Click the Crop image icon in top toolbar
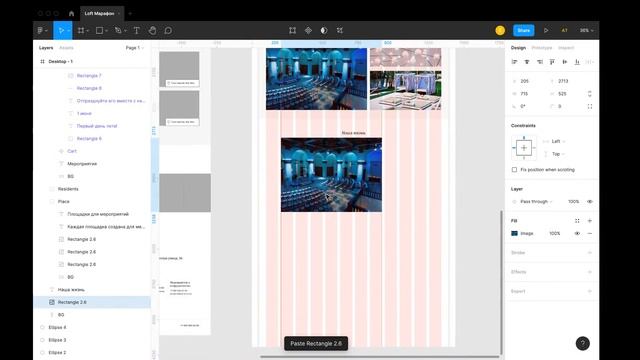The width and height of the screenshot is (640, 360). coord(293,31)
